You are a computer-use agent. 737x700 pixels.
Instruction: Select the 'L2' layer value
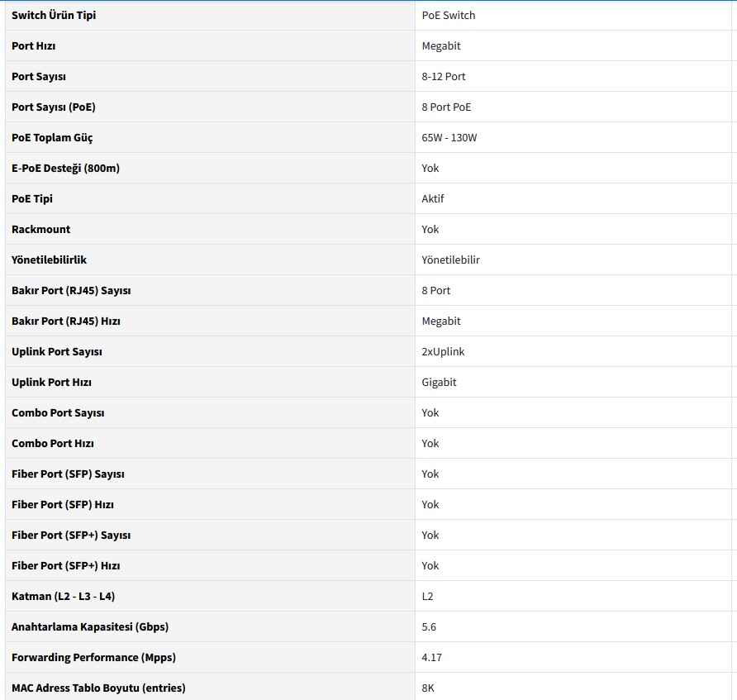[x=427, y=596]
